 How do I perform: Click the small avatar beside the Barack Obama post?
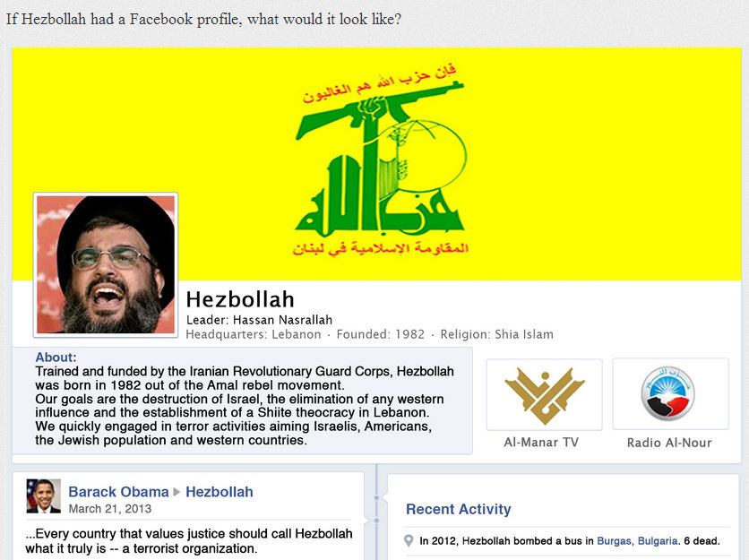click(x=44, y=496)
